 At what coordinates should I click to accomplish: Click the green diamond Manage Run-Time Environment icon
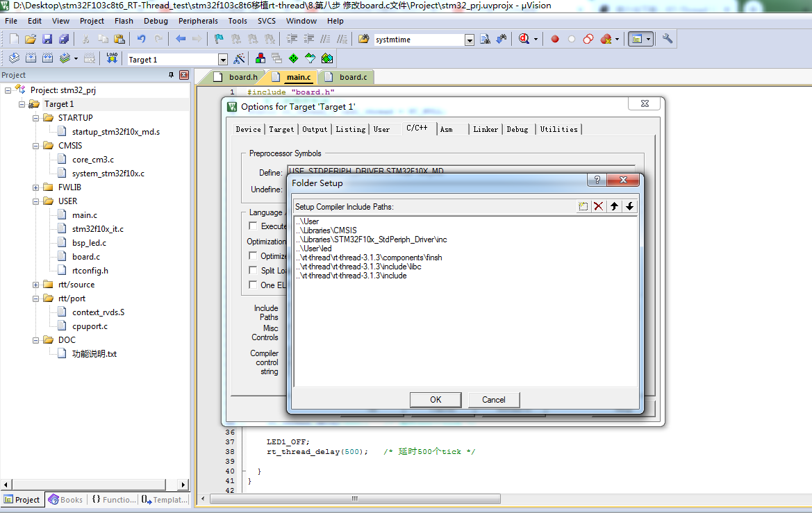tap(294, 58)
